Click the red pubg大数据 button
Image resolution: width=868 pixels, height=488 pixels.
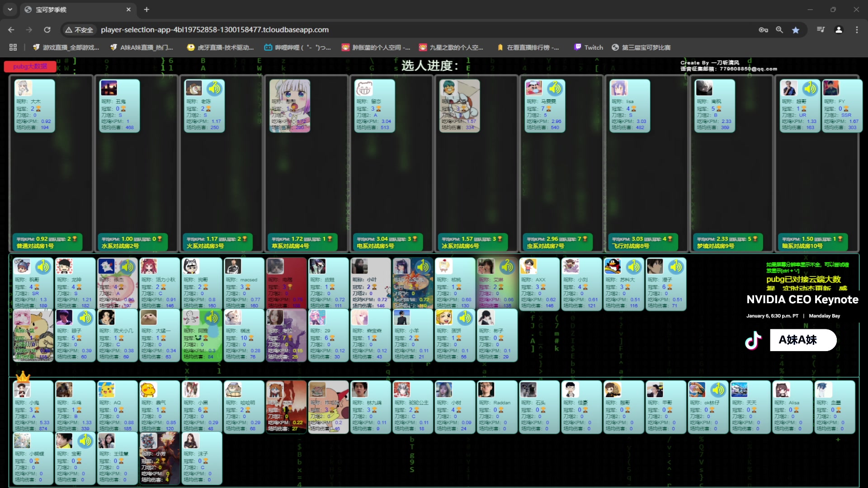tap(30, 66)
